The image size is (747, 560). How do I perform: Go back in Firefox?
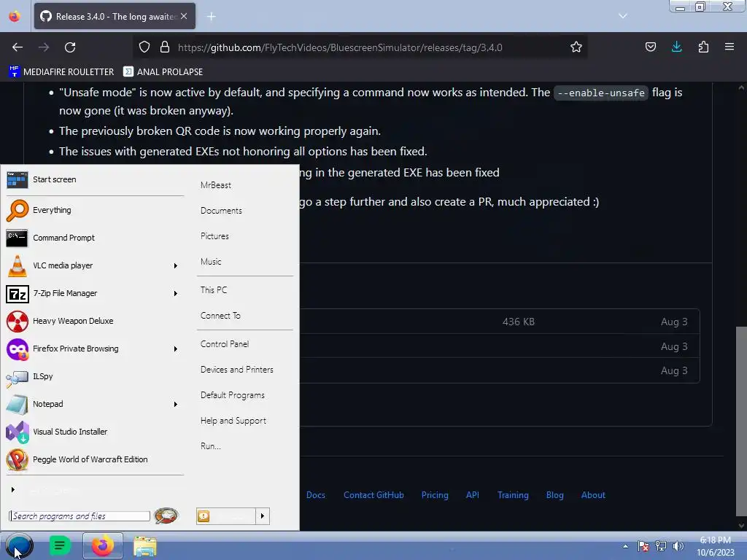18,47
